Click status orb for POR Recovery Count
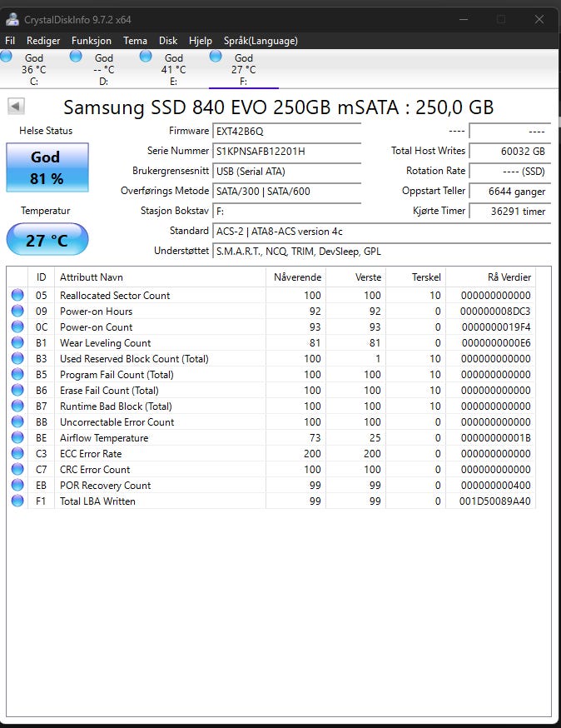The width and height of the screenshot is (561, 728). 17,485
